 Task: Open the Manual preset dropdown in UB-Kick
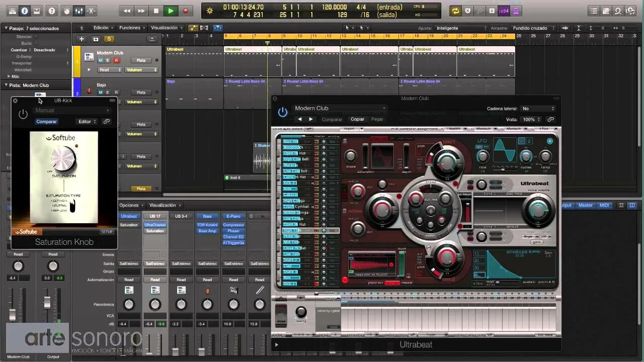click(72, 110)
